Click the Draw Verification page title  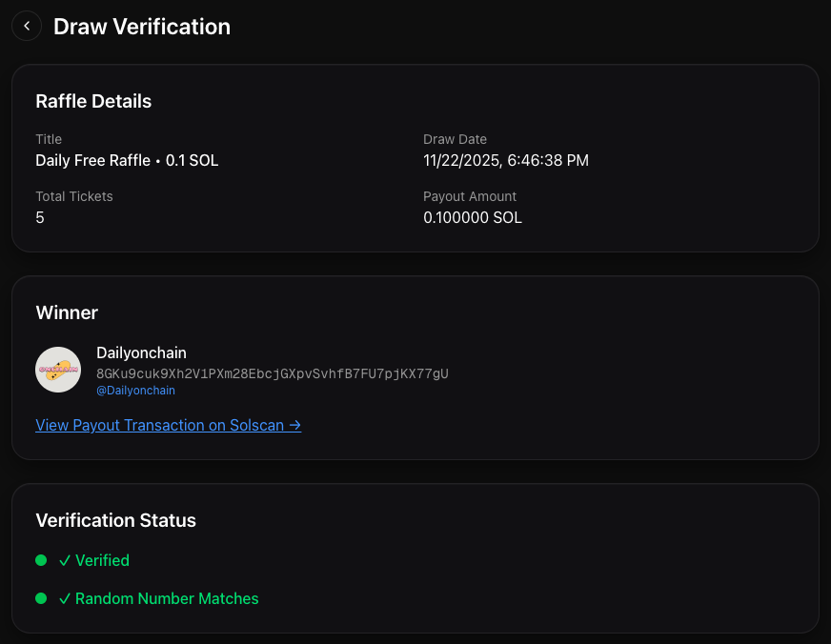click(141, 27)
